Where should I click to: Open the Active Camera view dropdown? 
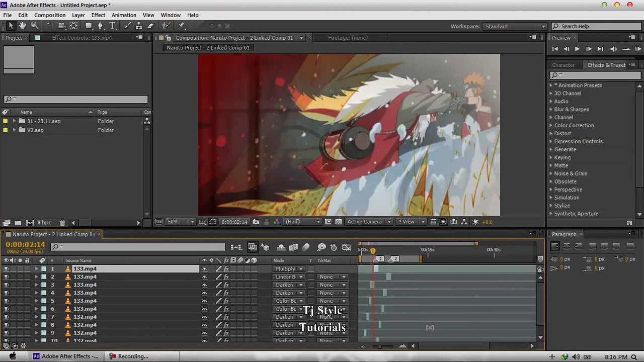click(369, 222)
